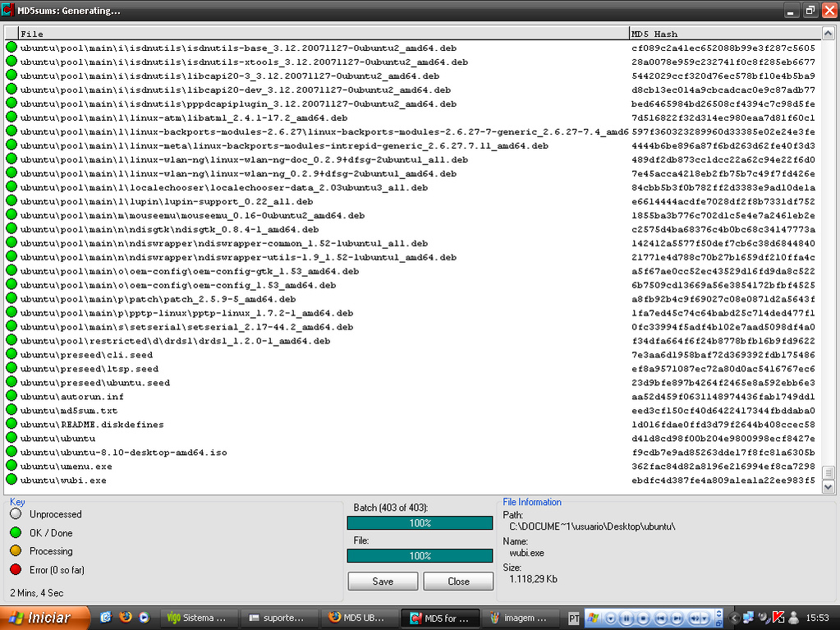Click the status icon for libatm1_2.4.1-17.2_amd64.deb
This screenshot has width=840, height=630.
11,117
